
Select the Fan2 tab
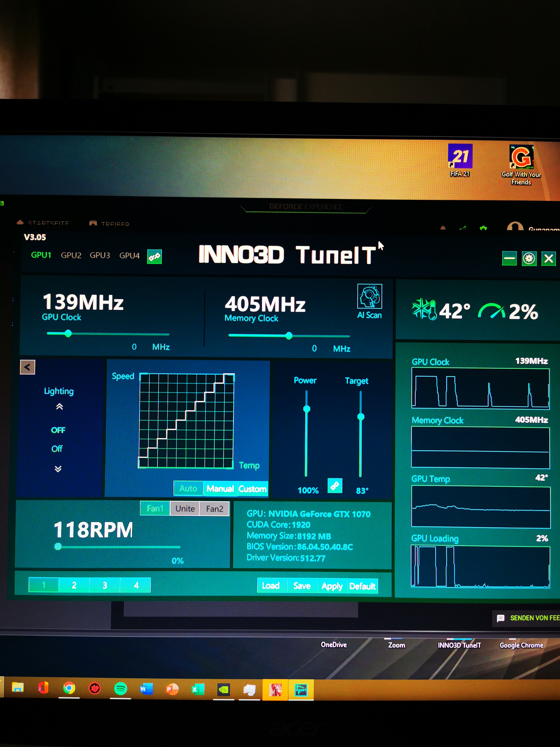pos(214,509)
